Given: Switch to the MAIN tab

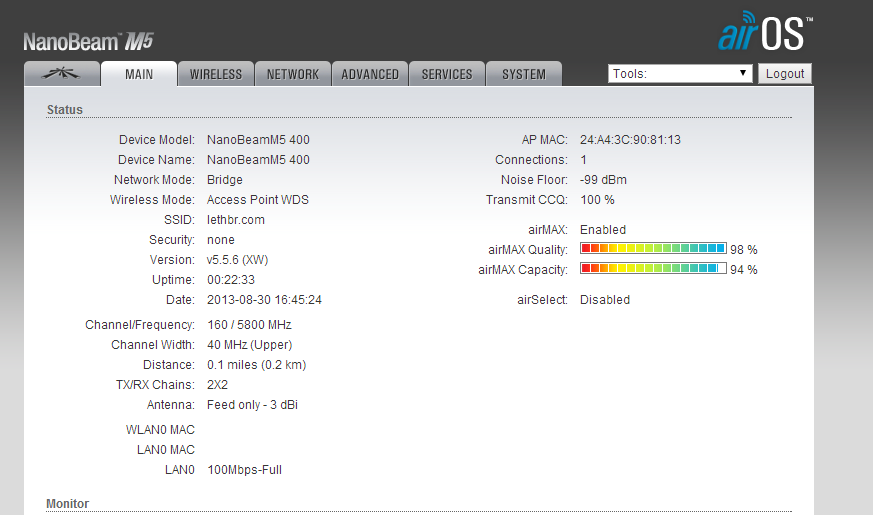Looking at the screenshot, I should 139,74.
